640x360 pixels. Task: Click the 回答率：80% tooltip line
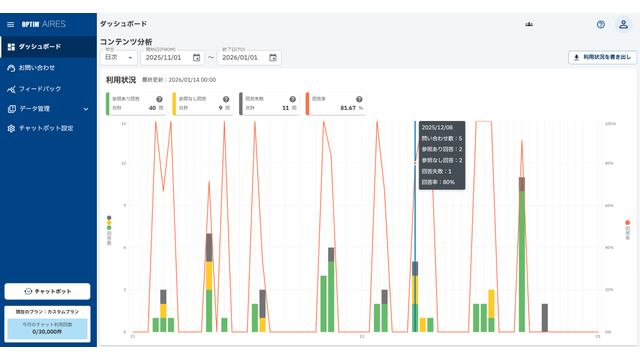[x=438, y=182]
